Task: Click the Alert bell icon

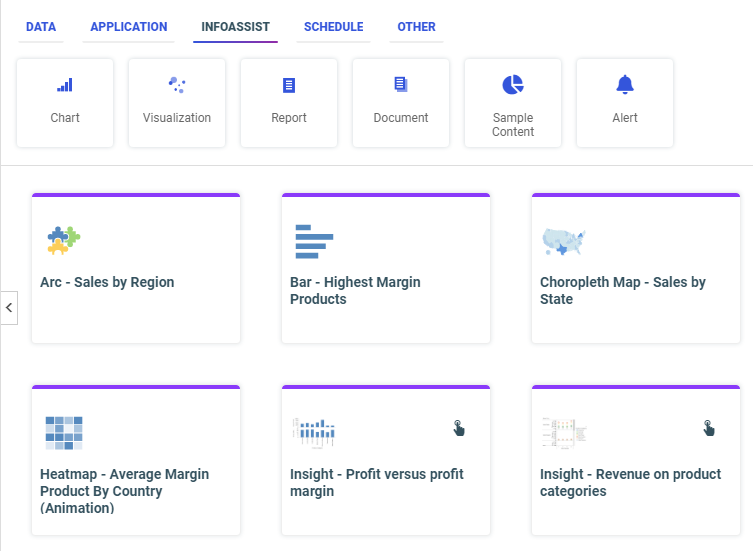Action: 625,86
